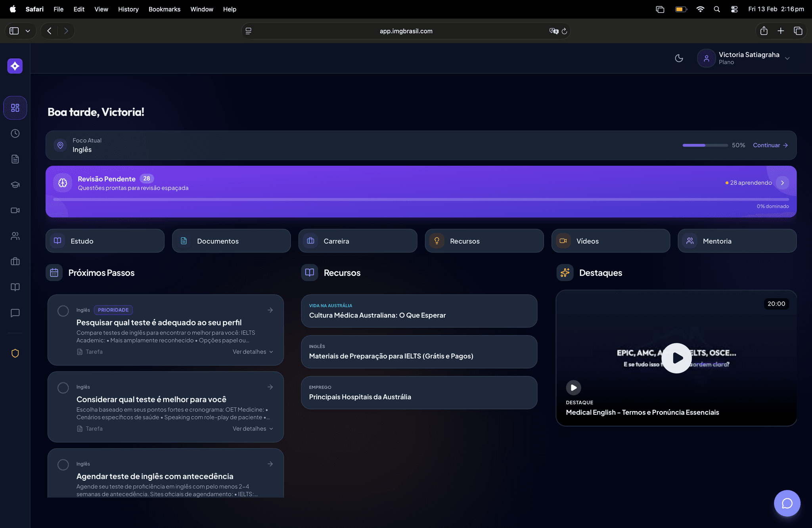Click the shield icon in sidebar
This screenshot has width=812, height=528.
coord(15,353)
